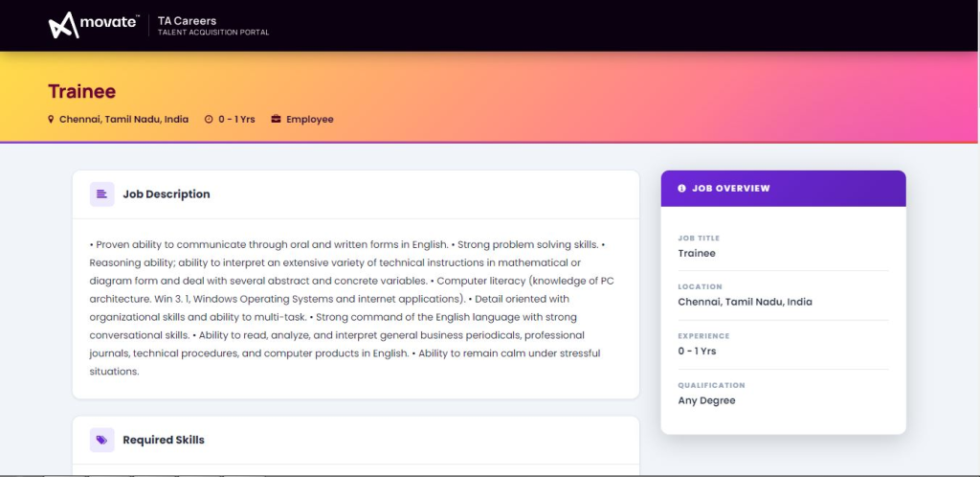Click the Job Description section heading
This screenshot has height=477, width=980.
click(167, 194)
